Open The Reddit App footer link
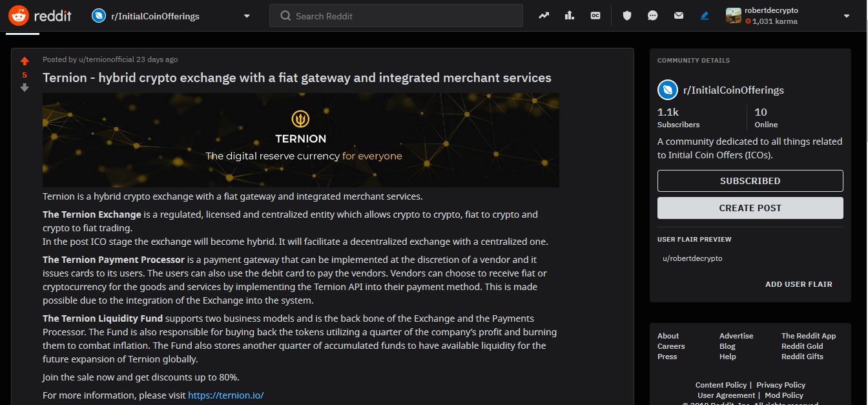This screenshot has height=405, width=868. (809, 336)
